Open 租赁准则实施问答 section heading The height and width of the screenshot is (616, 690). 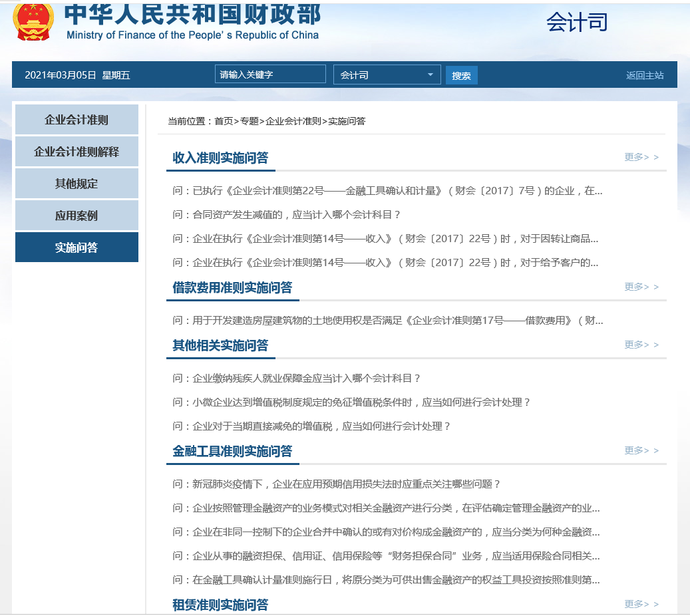click(220, 605)
